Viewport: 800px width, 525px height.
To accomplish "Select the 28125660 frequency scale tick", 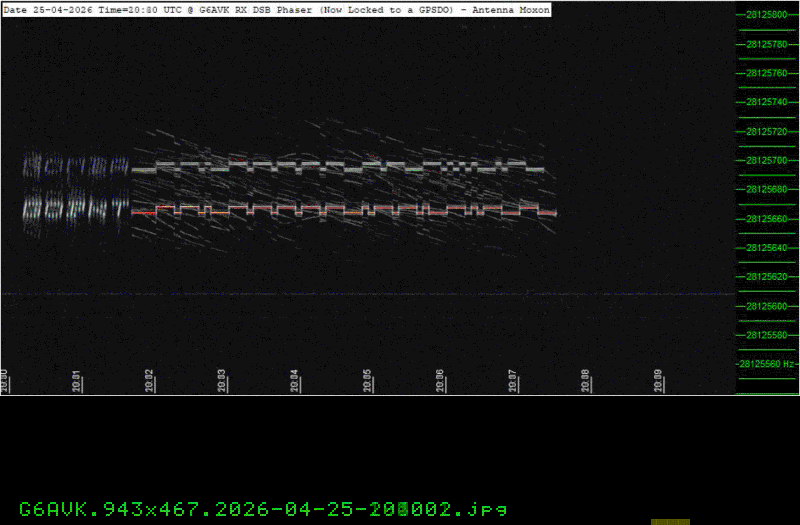I will 767,218.
